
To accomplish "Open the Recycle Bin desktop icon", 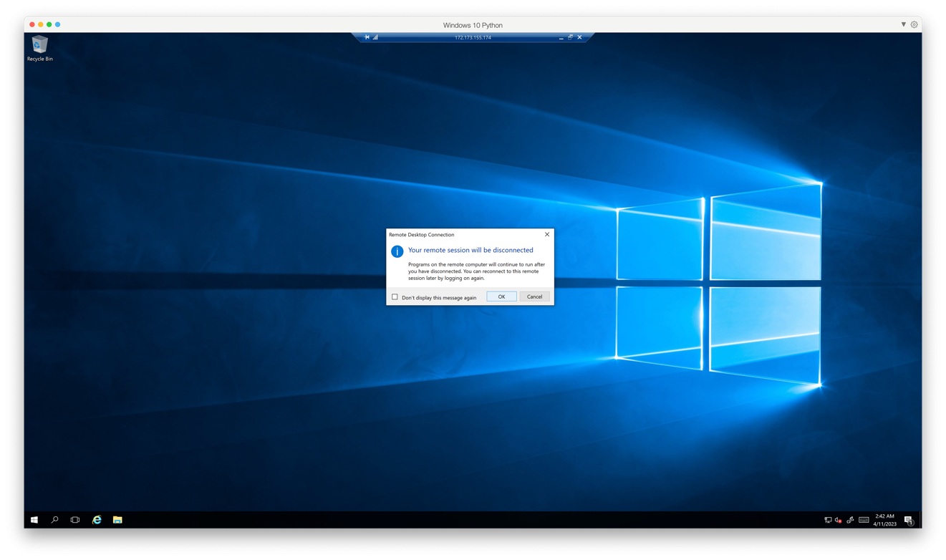I will tap(39, 49).
